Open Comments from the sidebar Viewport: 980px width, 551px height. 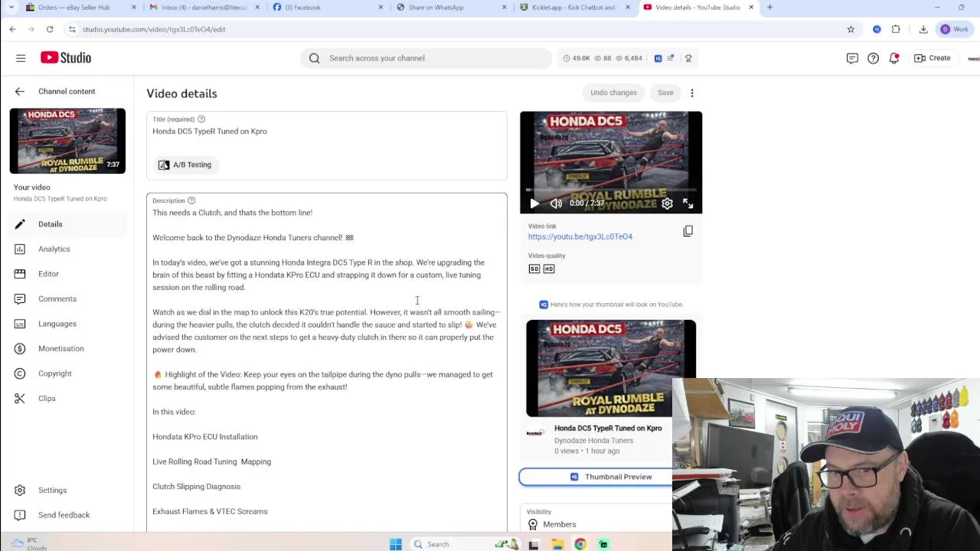(x=67, y=298)
